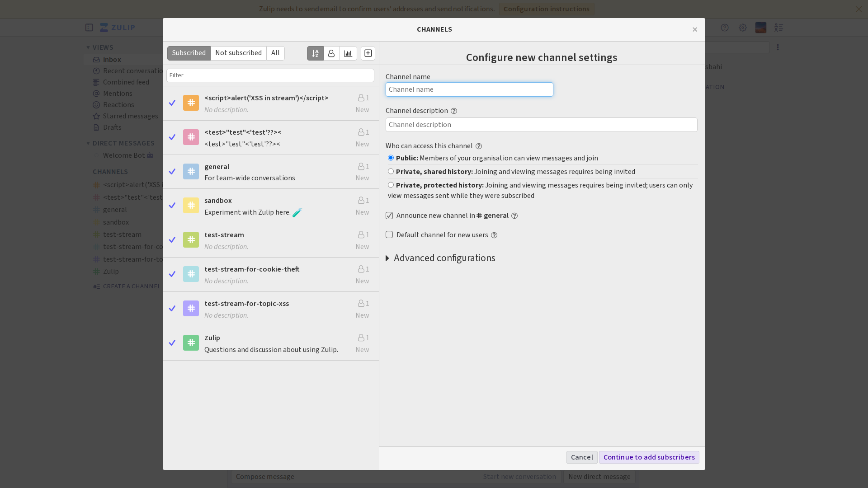Open help for who can access channel
This screenshot has width=868, height=488.
479,146
